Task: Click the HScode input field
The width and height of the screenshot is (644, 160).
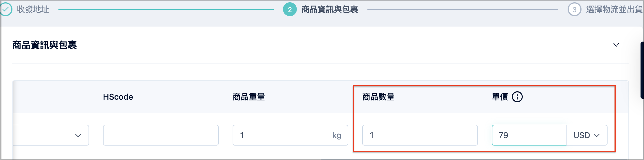Action: pyautogui.click(x=161, y=135)
